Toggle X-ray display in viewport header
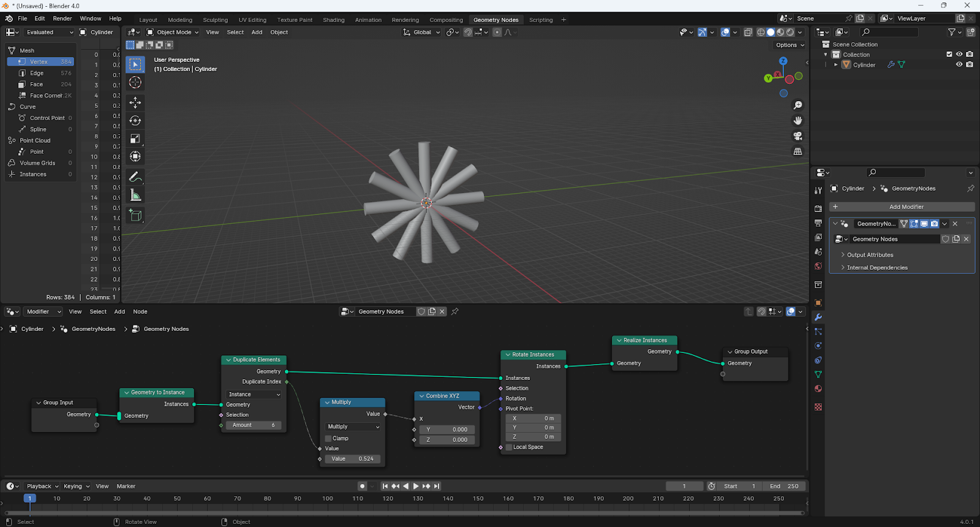Image resolution: width=980 pixels, height=527 pixels. click(x=748, y=32)
